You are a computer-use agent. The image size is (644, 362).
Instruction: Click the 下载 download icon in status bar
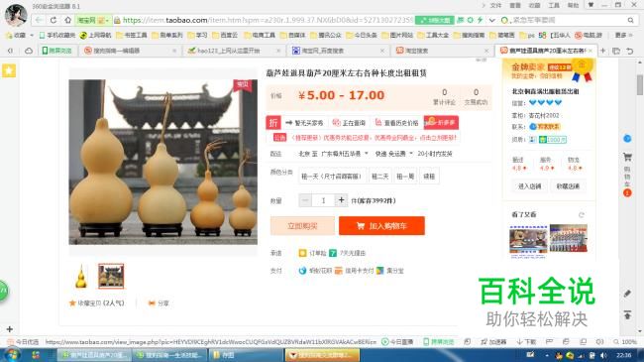(526, 342)
